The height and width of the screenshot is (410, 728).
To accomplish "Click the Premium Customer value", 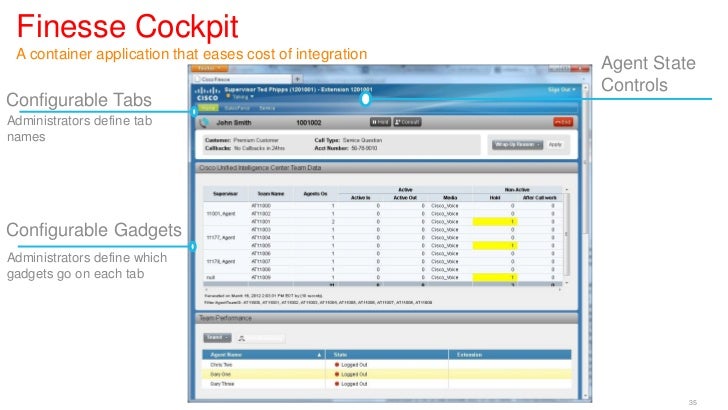I will tap(256, 140).
